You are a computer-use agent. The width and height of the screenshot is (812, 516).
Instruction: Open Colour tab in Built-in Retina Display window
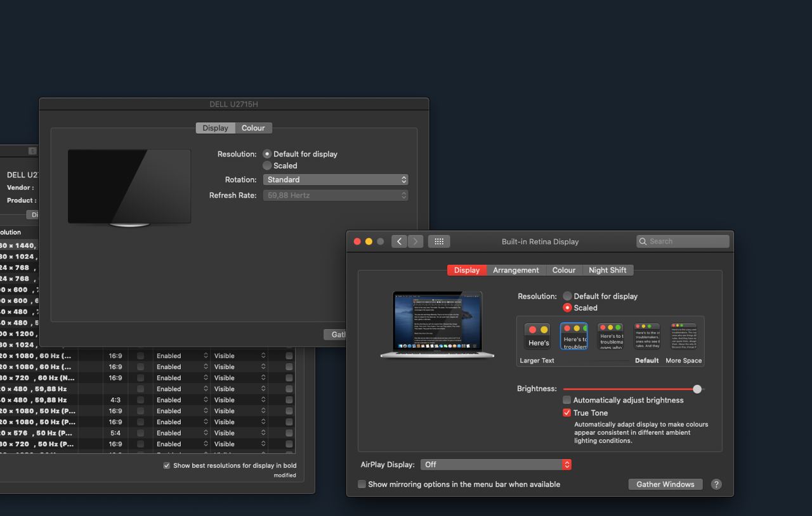point(563,270)
